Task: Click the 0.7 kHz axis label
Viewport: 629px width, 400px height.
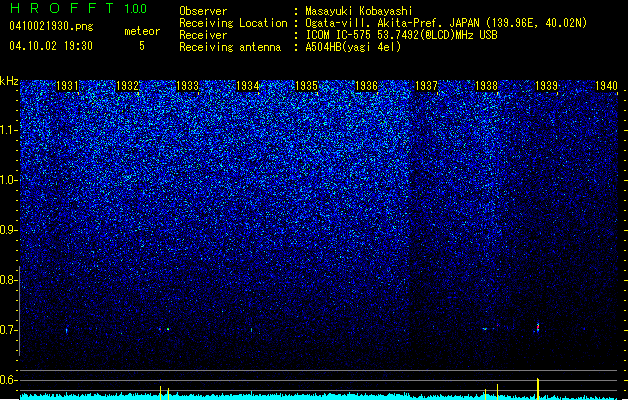Action: pos(8,330)
